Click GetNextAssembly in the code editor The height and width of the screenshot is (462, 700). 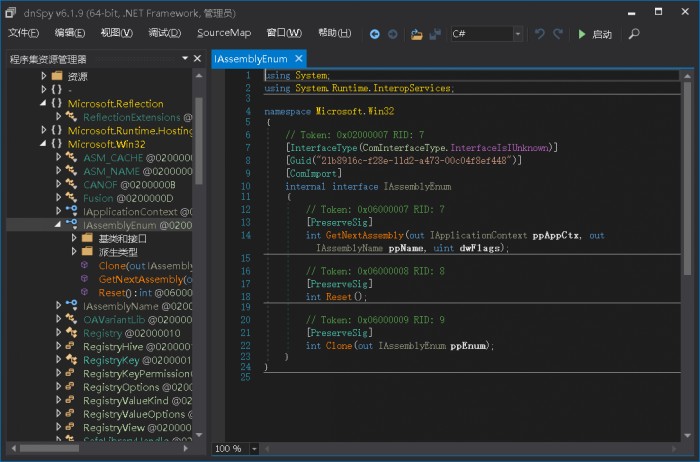365,235
